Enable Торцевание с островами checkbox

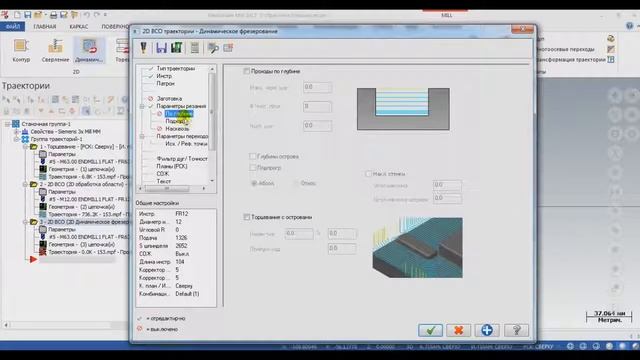click(247, 218)
